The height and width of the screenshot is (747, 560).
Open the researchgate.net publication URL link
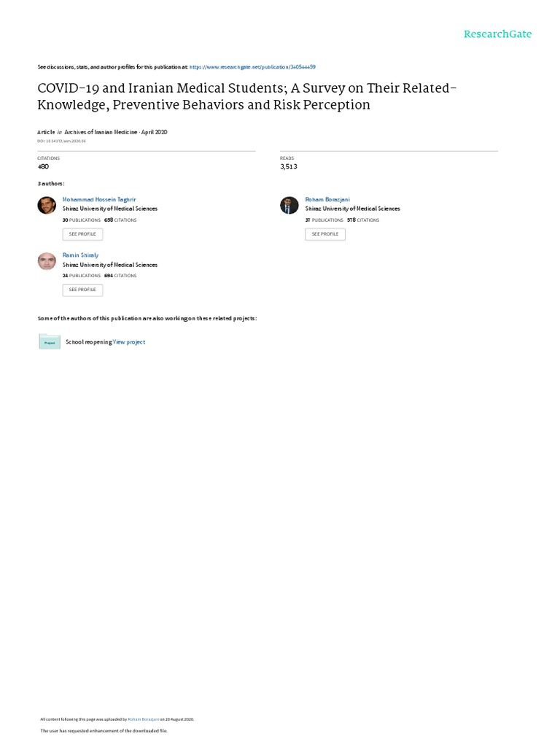[252, 67]
